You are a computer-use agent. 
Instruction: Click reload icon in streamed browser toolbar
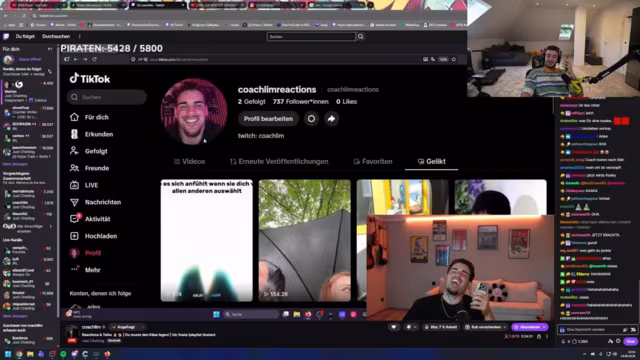coord(94,59)
